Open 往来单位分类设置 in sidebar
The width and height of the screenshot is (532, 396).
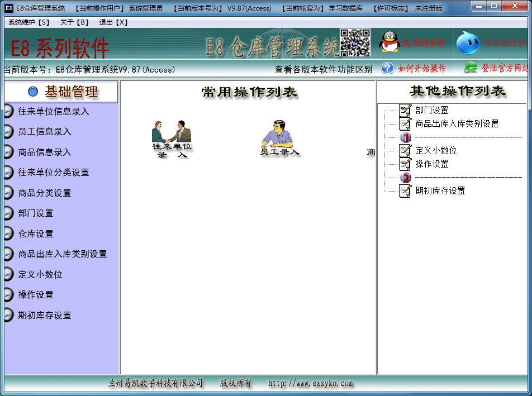[54, 173]
